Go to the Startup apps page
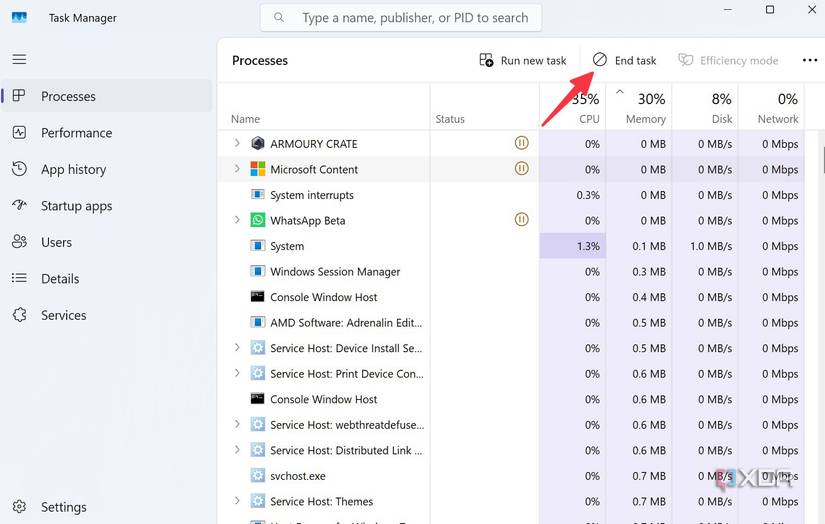 [x=76, y=206]
